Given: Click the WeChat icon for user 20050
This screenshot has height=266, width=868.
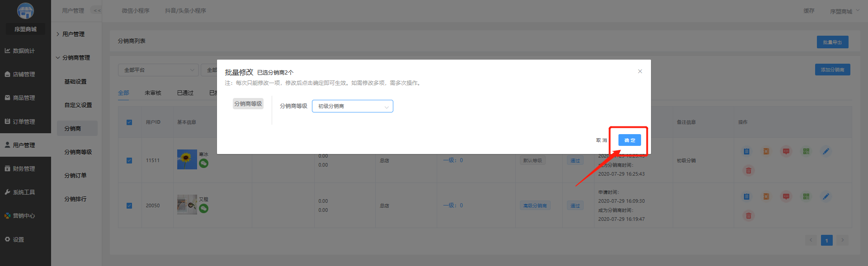Looking at the screenshot, I should (x=204, y=208).
